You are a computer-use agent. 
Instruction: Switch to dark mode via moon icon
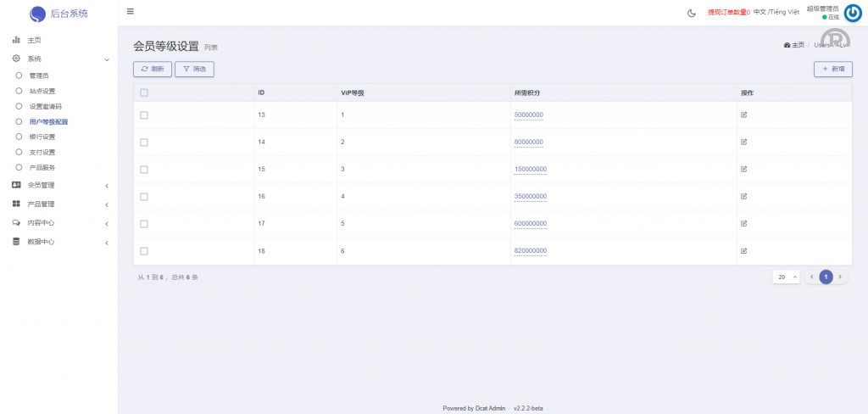[x=691, y=13]
